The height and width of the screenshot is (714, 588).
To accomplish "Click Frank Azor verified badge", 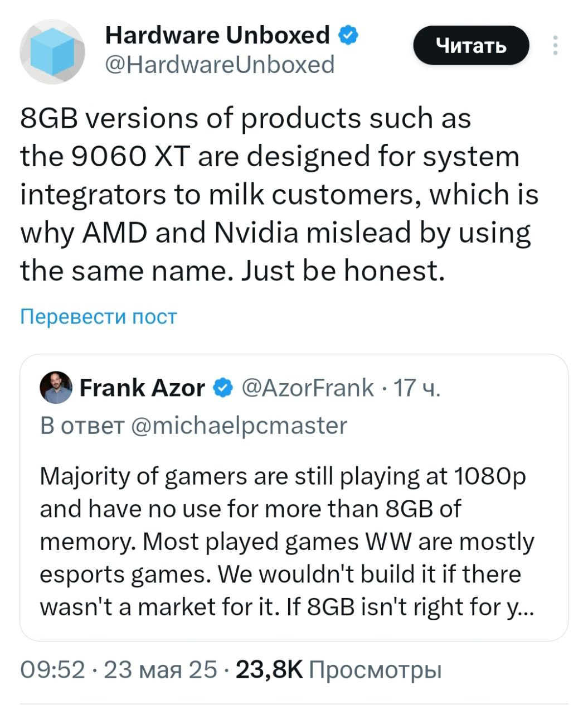I will click(x=223, y=388).
